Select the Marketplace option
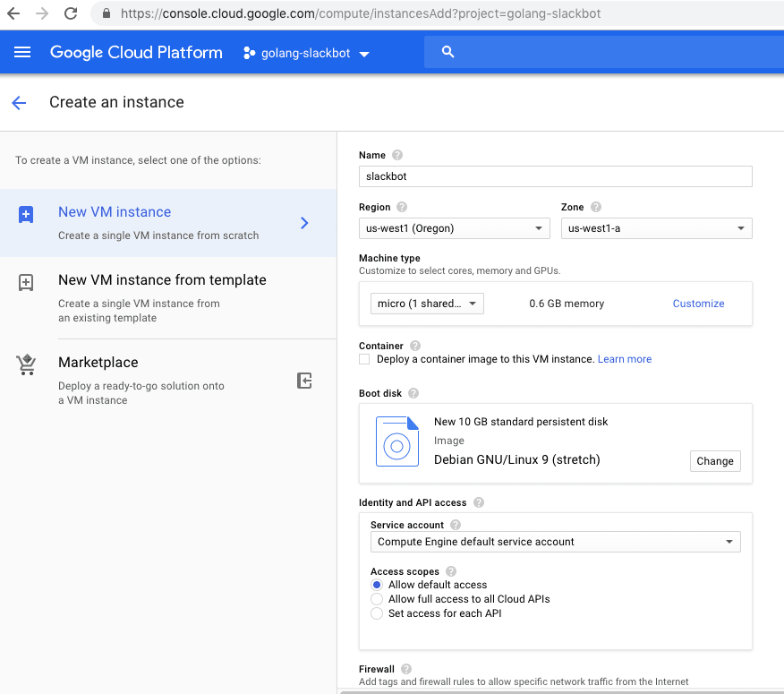The width and height of the screenshot is (784, 694). click(x=168, y=381)
